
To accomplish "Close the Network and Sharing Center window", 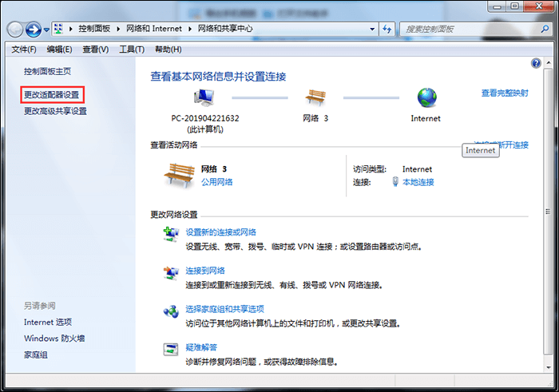I will (x=539, y=6).
